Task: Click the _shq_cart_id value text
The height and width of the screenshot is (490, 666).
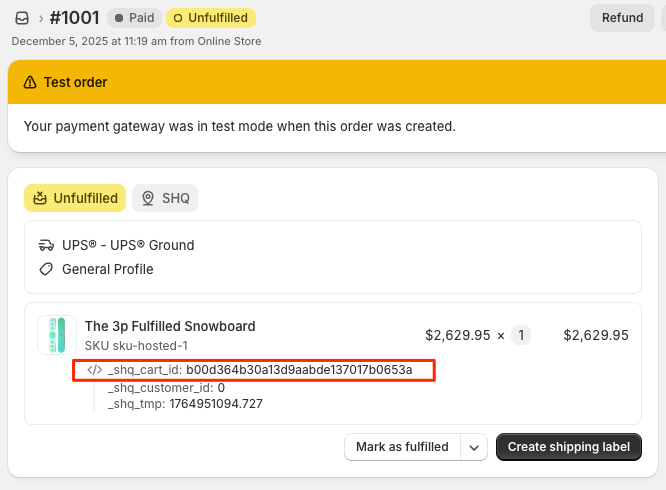Action: click(x=299, y=370)
